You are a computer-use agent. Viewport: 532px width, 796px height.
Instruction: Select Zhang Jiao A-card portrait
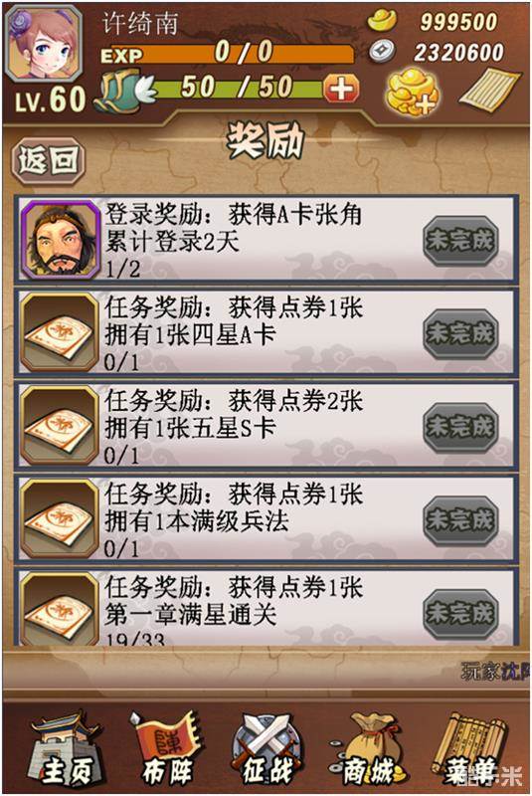[x=60, y=240]
